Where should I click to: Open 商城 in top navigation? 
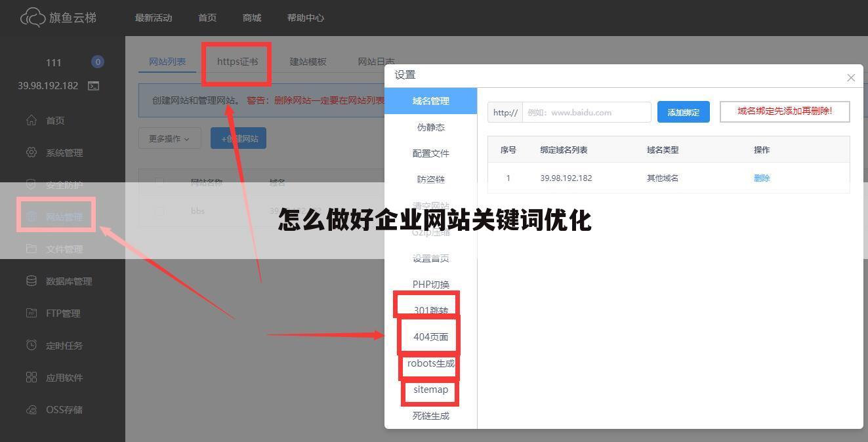(x=252, y=18)
